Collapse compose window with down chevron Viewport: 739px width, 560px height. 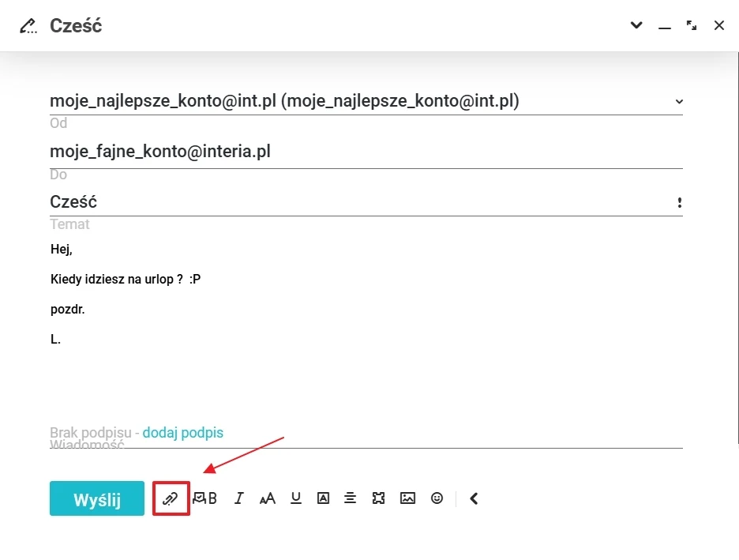tap(636, 25)
